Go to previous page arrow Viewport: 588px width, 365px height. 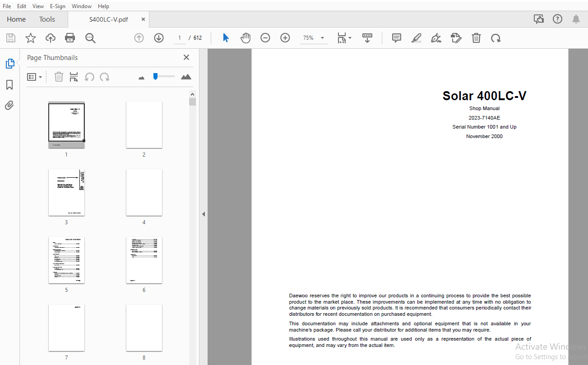tap(139, 38)
